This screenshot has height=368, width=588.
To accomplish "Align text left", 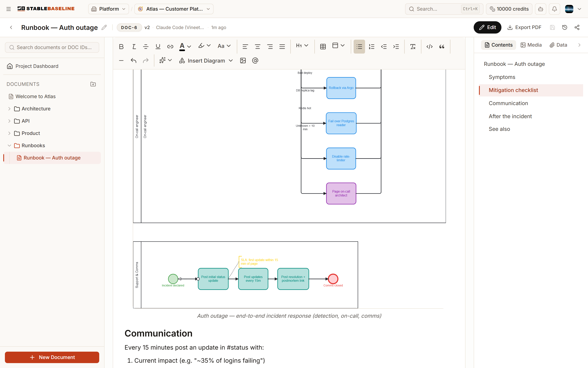I will (245, 46).
